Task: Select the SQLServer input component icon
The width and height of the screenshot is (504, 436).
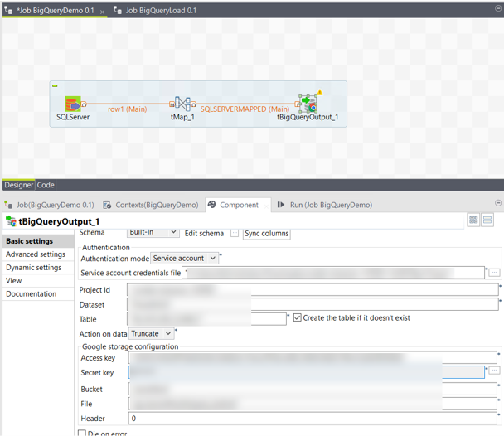Action: point(73,104)
